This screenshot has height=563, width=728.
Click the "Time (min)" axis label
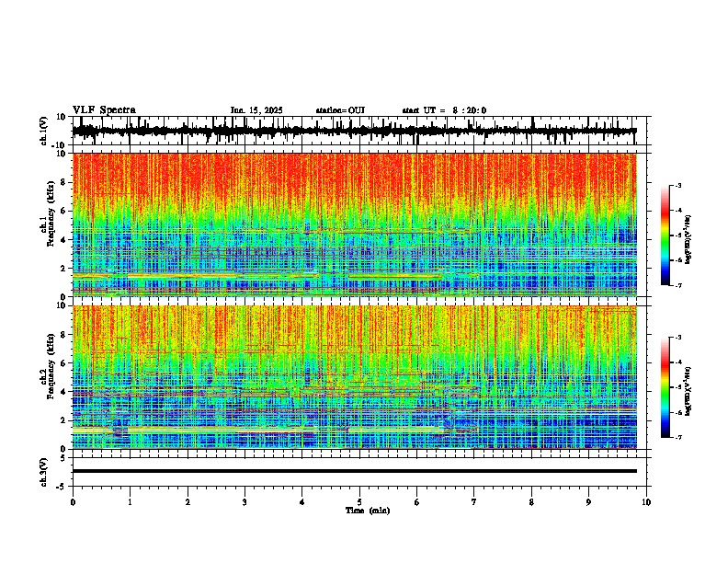pos(368,511)
